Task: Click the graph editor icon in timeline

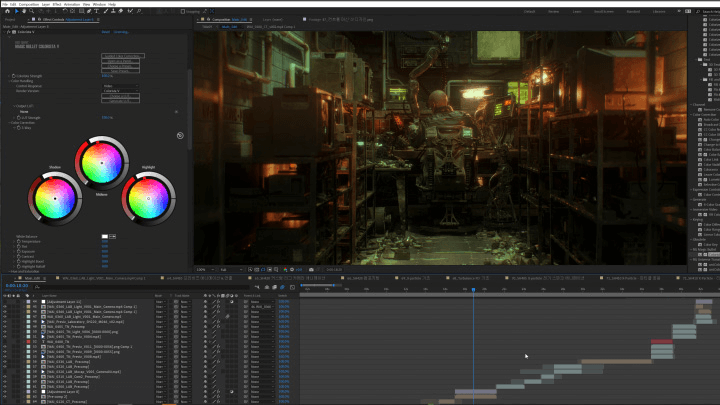Action: click(292, 287)
